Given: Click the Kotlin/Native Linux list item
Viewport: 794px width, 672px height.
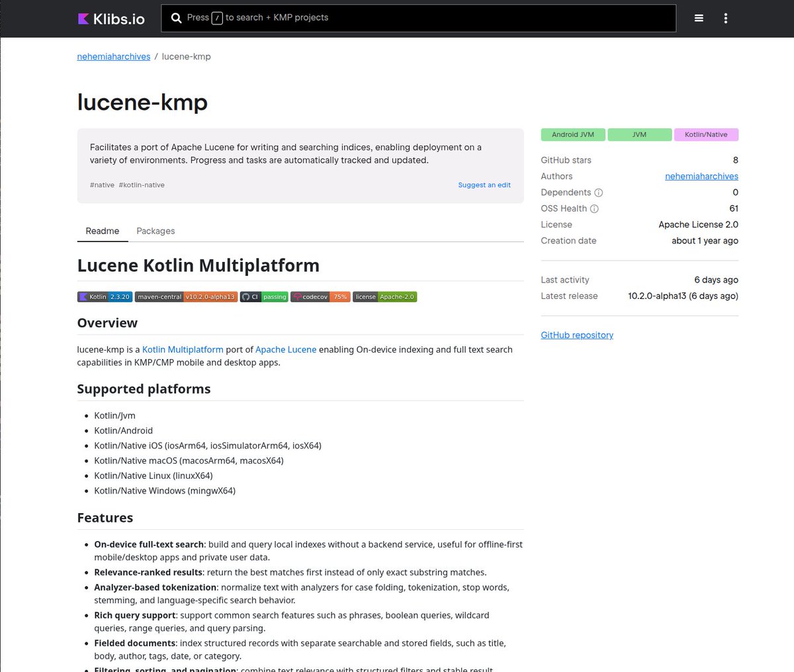Looking at the screenshot, I should (154, 476).
